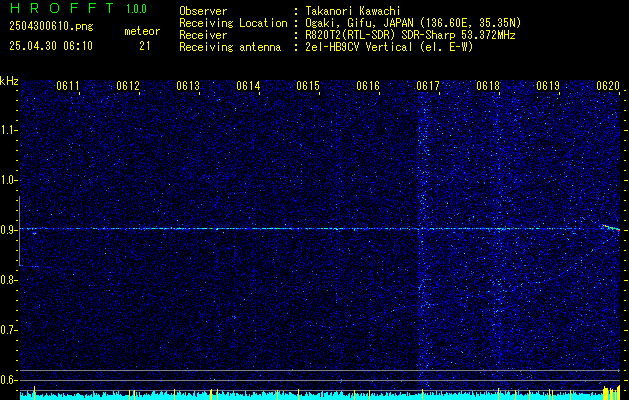629x400 pixels.
Task: Click receiving location Ogaki, Gifu, JAPAN text
Action: click(413, 23)
